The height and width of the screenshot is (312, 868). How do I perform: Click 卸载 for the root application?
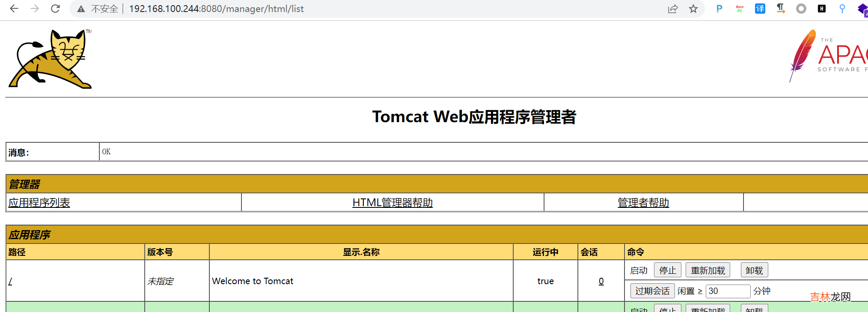[754, 270]
